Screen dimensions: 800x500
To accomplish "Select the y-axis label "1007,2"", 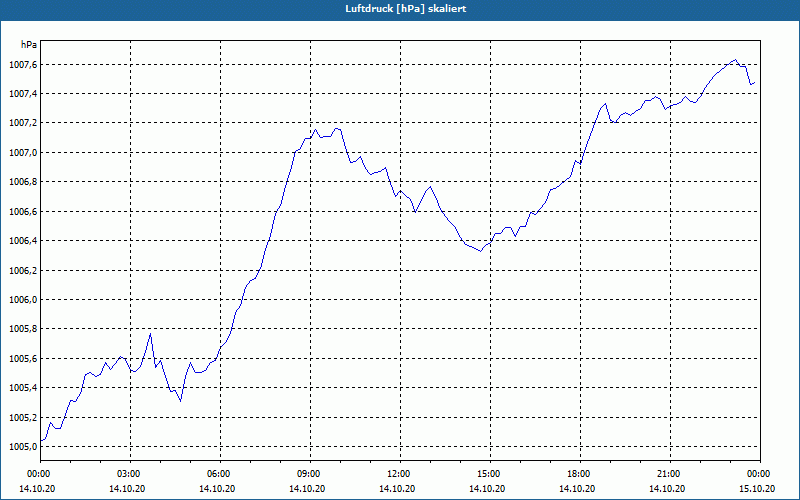I will 23,123.
